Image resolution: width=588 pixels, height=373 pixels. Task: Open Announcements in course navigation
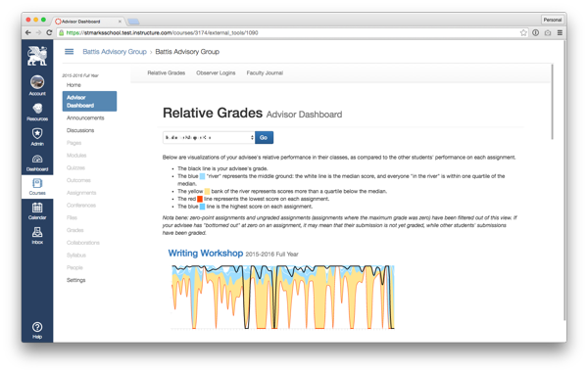tap(85, 117)
